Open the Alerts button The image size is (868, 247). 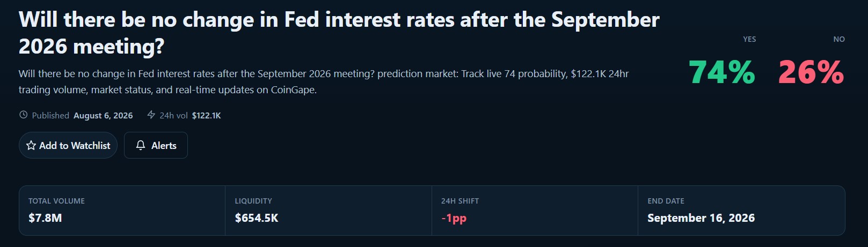click(x=156, y=145)
